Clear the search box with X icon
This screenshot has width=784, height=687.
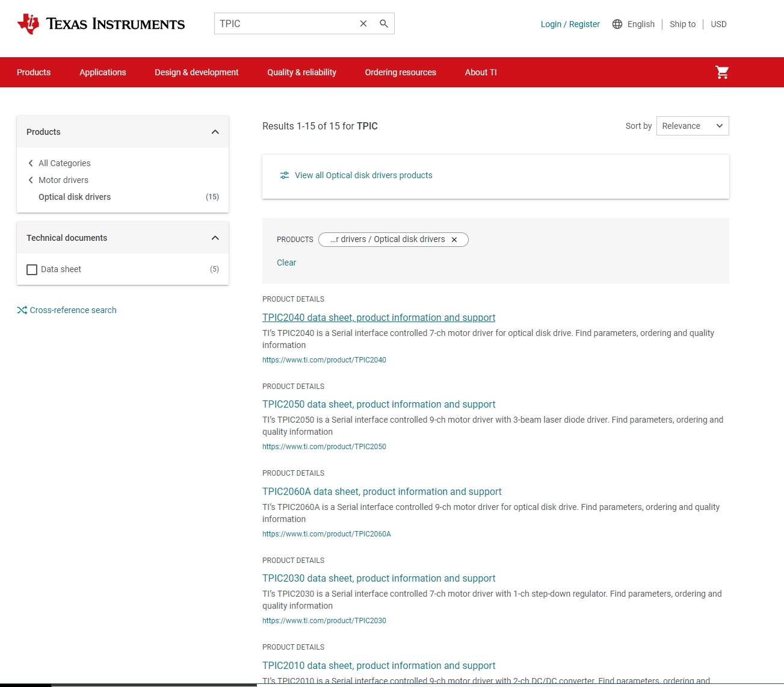[363, 23]
